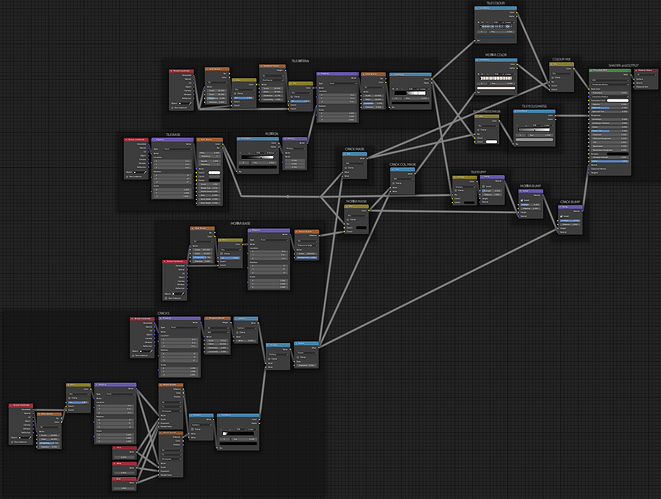Click black Emission swatch in Principled BSDF
Screen dimensions: 661x499
pyautogui.click(x=618, y=154)
